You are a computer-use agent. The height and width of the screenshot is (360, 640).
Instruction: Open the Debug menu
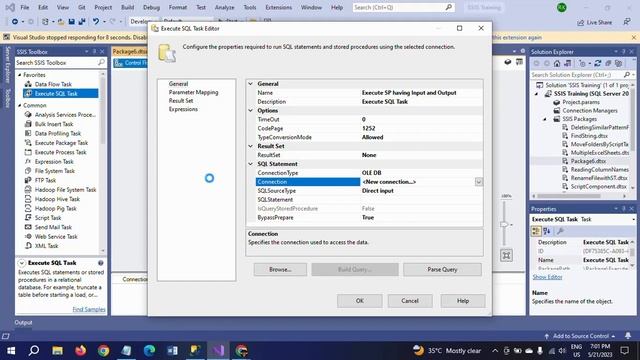tap(151, 7)
